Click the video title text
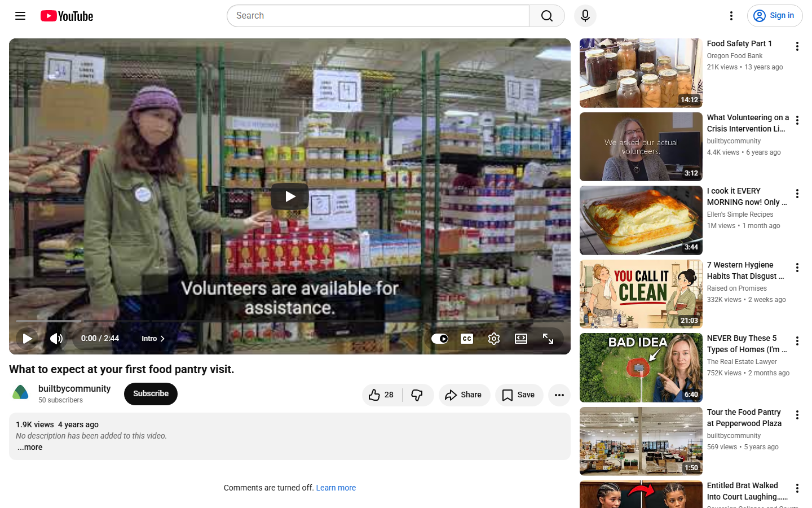The height and width of the screenshot is (508, 812). coord(121,369)
